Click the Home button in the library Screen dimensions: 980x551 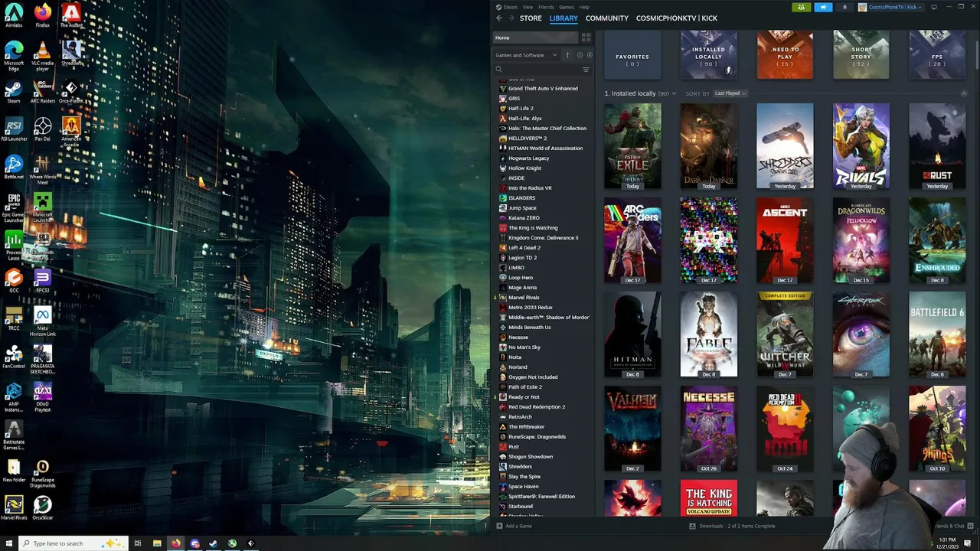(534, 37)
